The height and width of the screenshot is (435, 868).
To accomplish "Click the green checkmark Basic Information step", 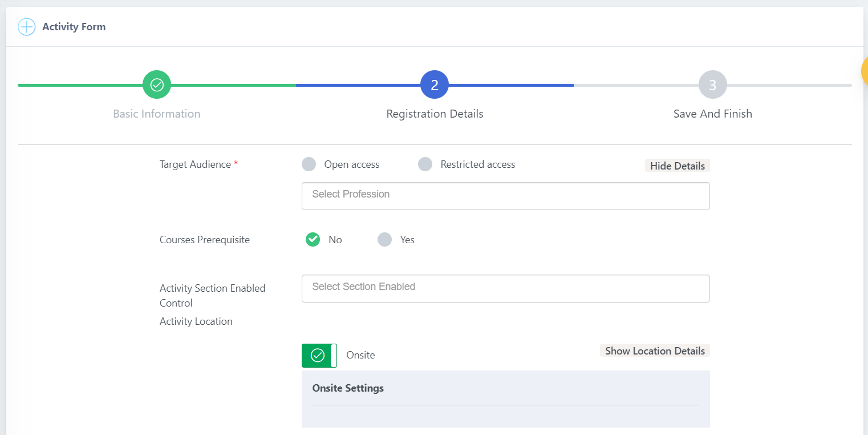I will 157,84.
